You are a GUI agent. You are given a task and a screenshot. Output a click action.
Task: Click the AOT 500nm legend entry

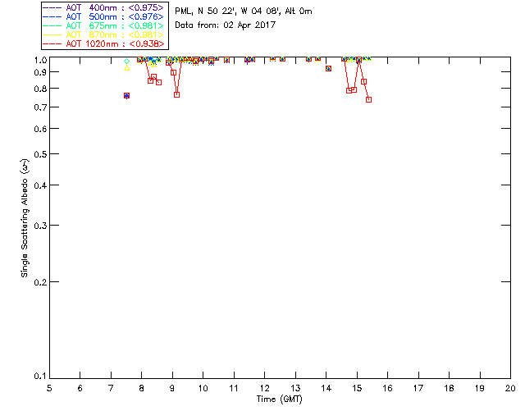(103, 16)
